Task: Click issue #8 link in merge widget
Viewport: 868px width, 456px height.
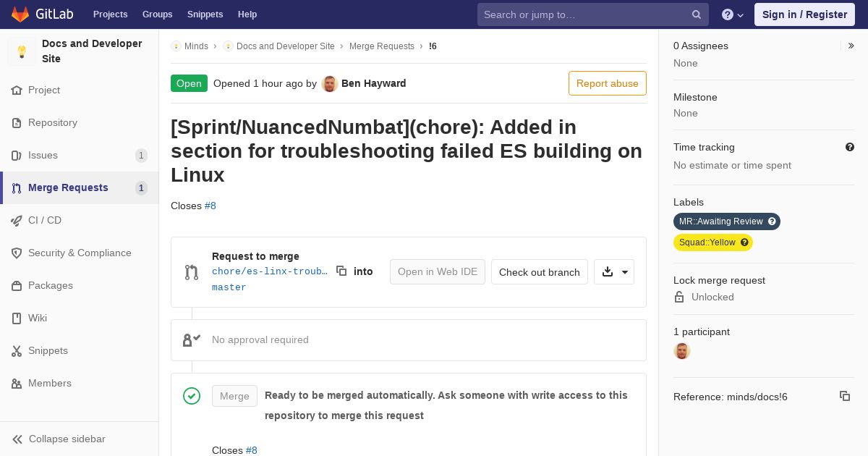Action: tap(252, 450)
